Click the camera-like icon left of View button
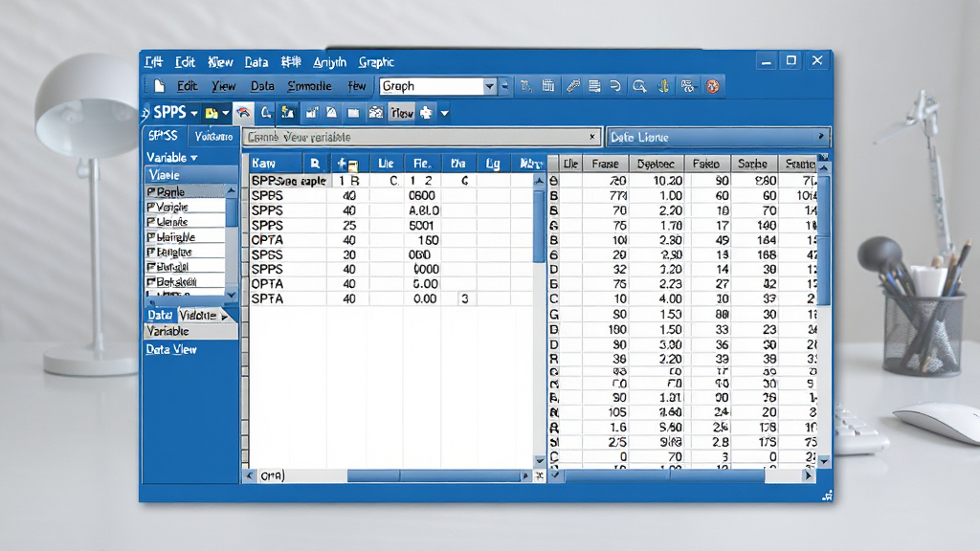This screenshot has width=980, height=551. click(375, 113)
